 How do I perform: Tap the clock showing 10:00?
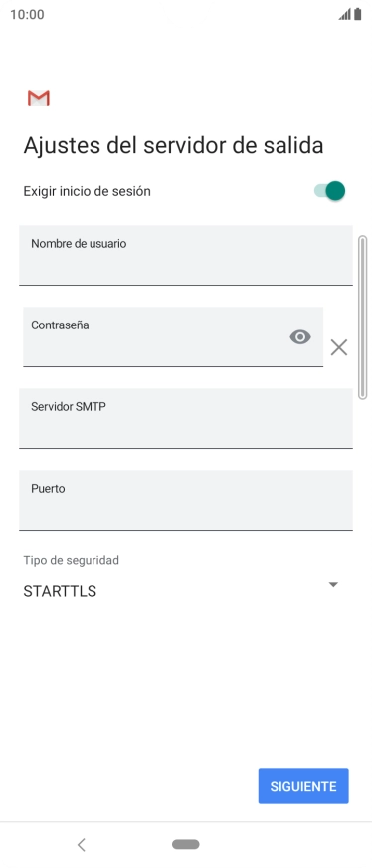27,14
